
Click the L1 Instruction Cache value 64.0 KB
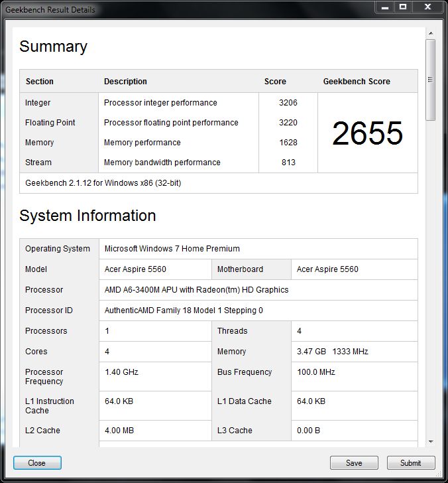[119, 401]
